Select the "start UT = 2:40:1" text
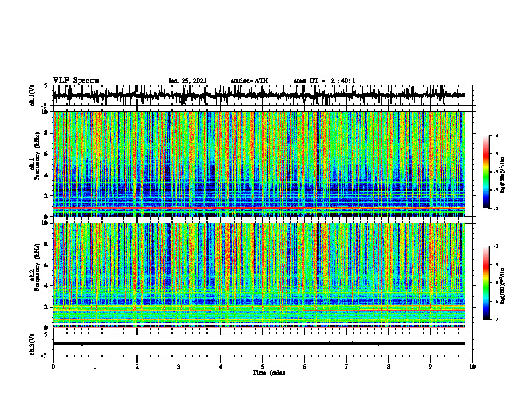 [324, 81]
